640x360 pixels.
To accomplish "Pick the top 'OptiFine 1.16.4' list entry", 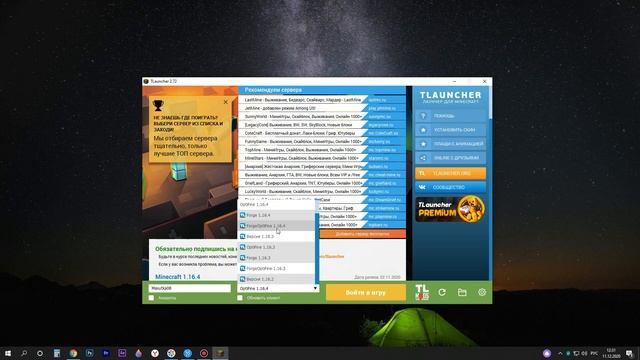I will pos(276,204).
